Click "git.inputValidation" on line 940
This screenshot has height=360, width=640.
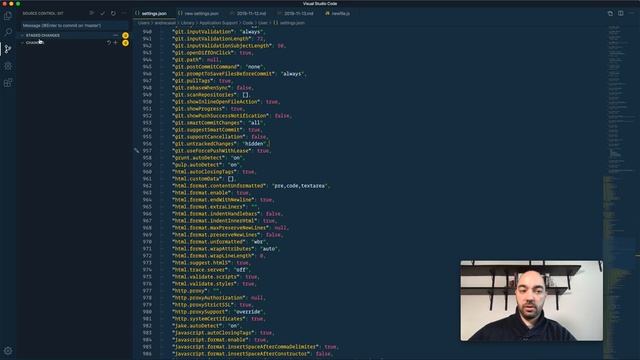point(202,31)
